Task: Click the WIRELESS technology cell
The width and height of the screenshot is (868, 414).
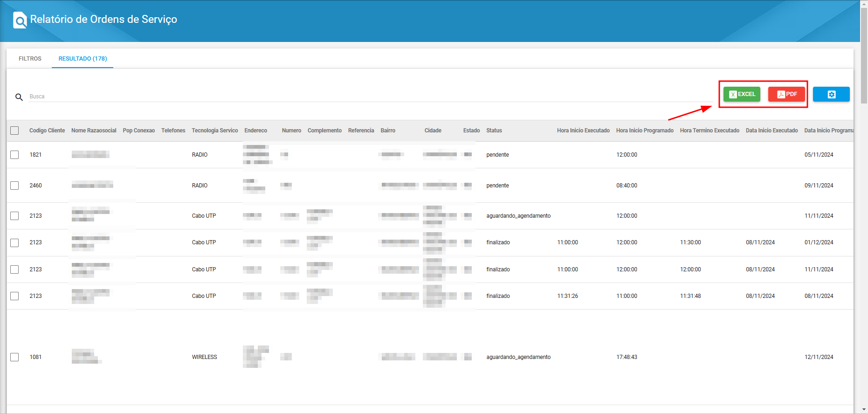Action: tap(205, 357)
